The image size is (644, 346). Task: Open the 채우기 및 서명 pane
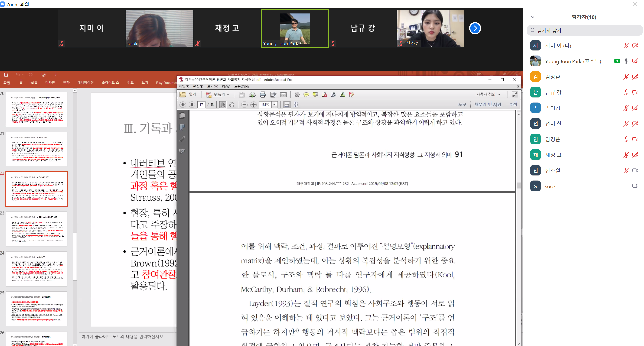pyautogui.click(x=487, y=104)
